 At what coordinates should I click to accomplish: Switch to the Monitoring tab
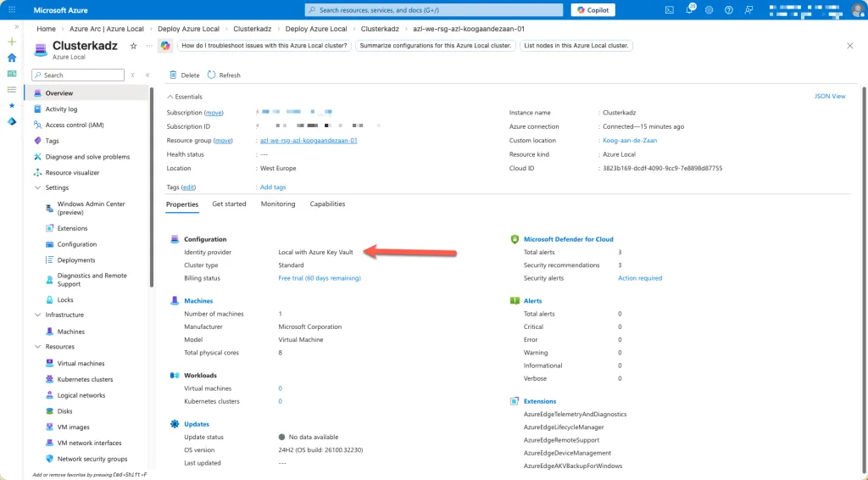pyautogui.click(x=278, y=204)
